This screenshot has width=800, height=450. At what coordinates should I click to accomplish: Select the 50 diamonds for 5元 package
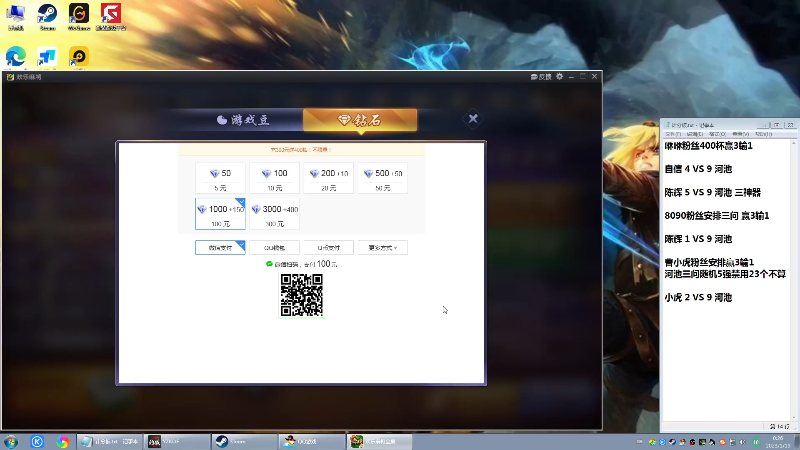pyautogui.click(x=220, y=178)
